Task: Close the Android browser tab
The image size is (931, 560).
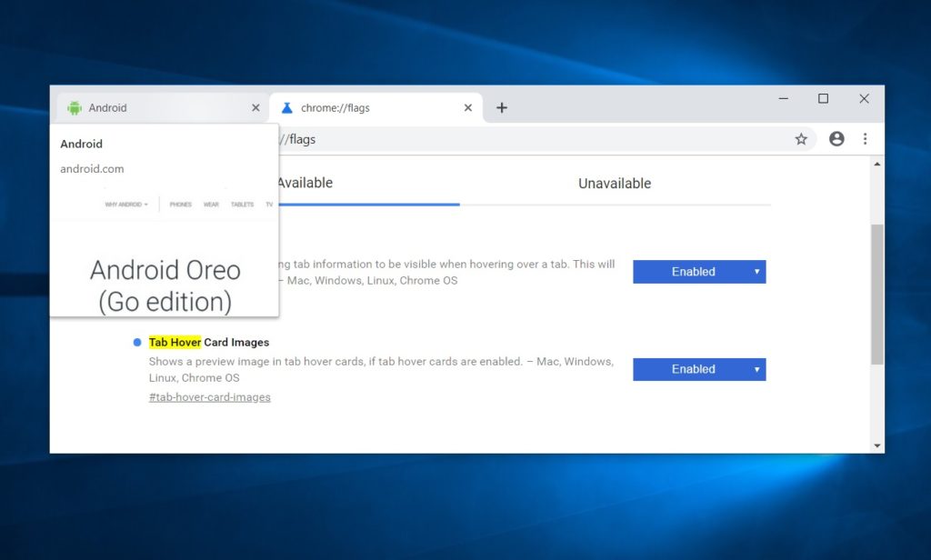Action: [255, 107]
